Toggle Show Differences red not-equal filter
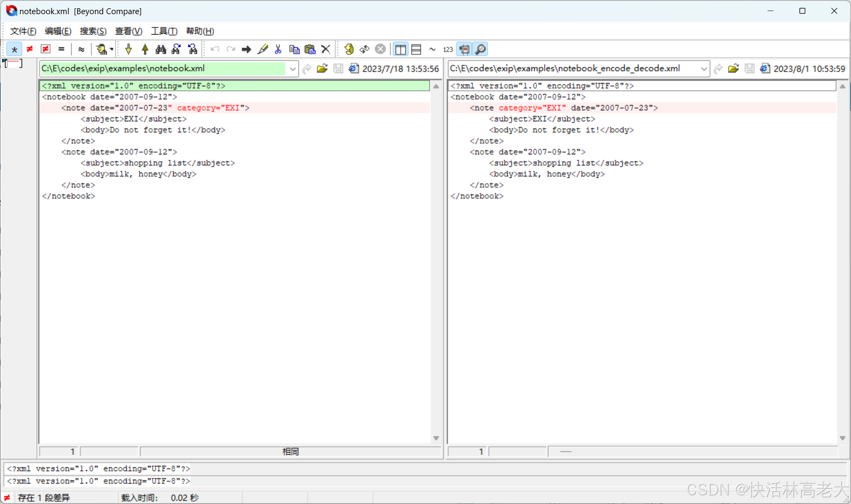 click(x=30, y=50)
